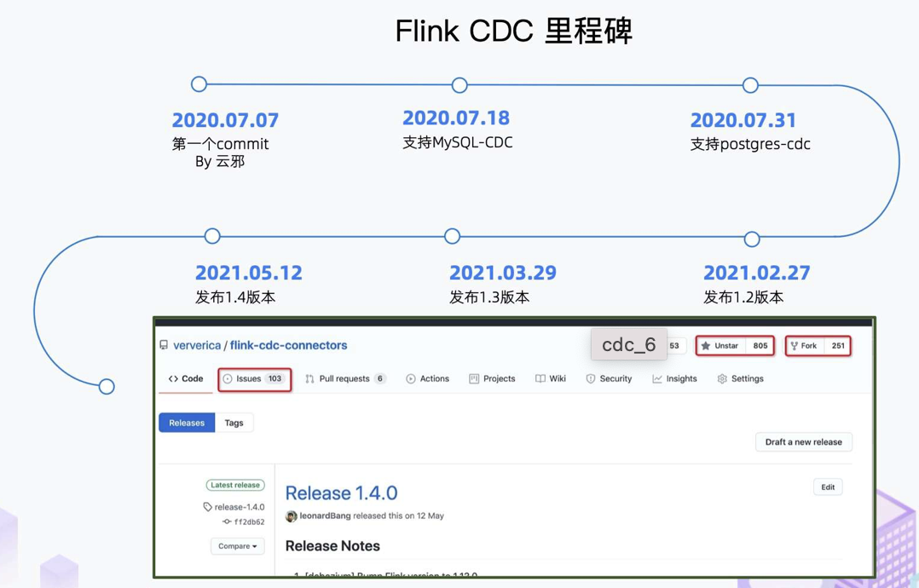Click the 2021.03.29 timeline node
Viewport: 919px width, 588px height.
(x=452, y=237)
